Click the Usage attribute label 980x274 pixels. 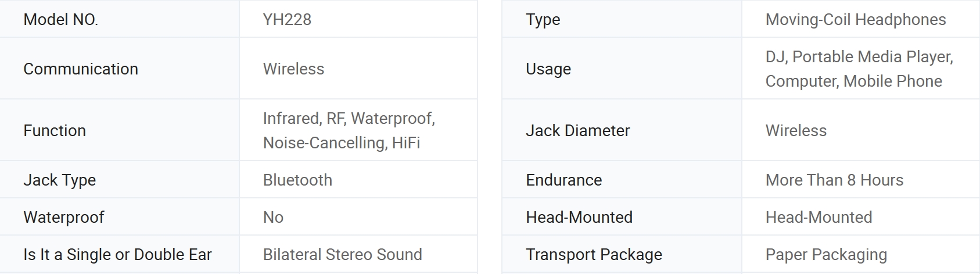548,69
